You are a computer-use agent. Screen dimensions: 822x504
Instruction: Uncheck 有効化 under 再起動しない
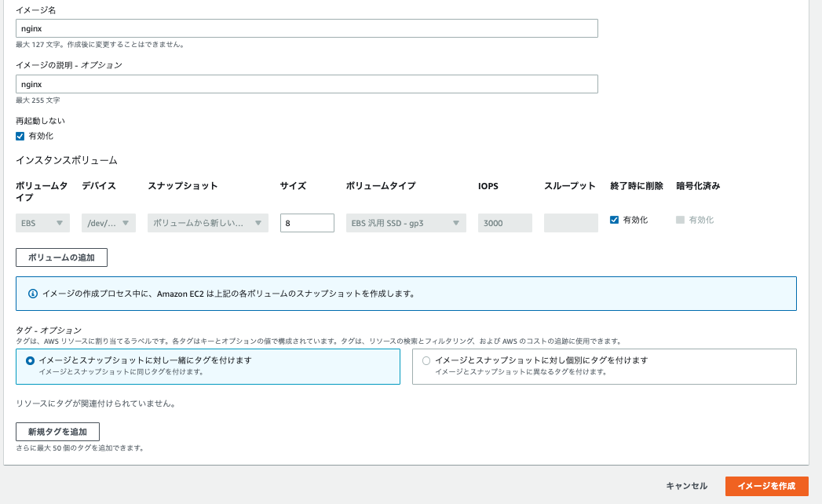click(x=19, y=135)
